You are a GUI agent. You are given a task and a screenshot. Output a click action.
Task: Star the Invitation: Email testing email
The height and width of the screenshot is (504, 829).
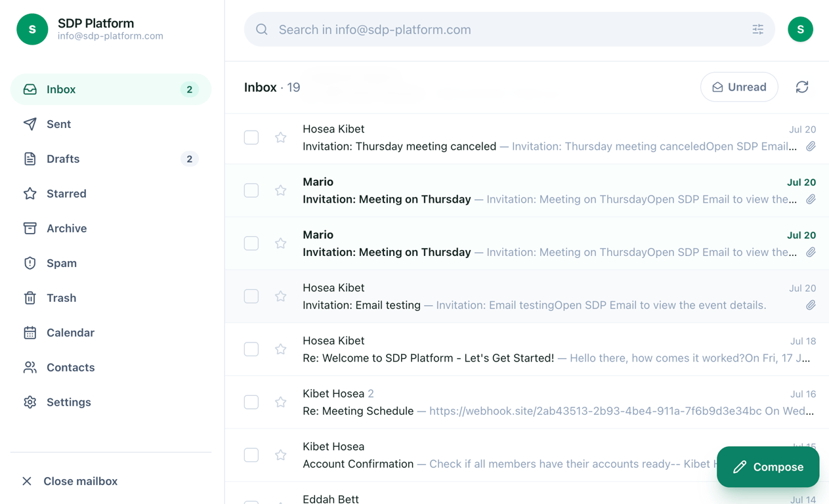pyautogui.click(x=281, y=297)
